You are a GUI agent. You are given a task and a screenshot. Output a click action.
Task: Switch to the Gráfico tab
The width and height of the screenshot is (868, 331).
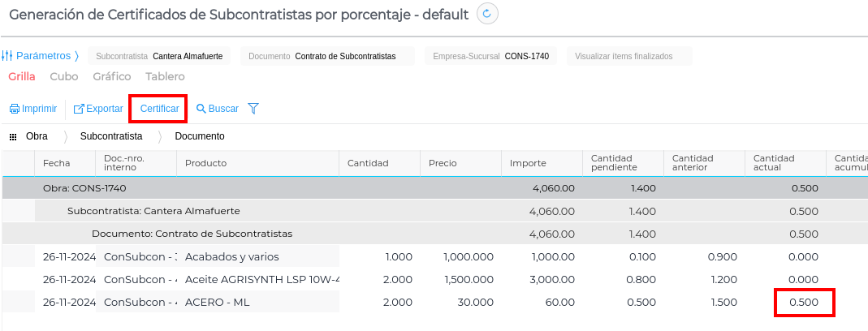[x=112, y=77]
